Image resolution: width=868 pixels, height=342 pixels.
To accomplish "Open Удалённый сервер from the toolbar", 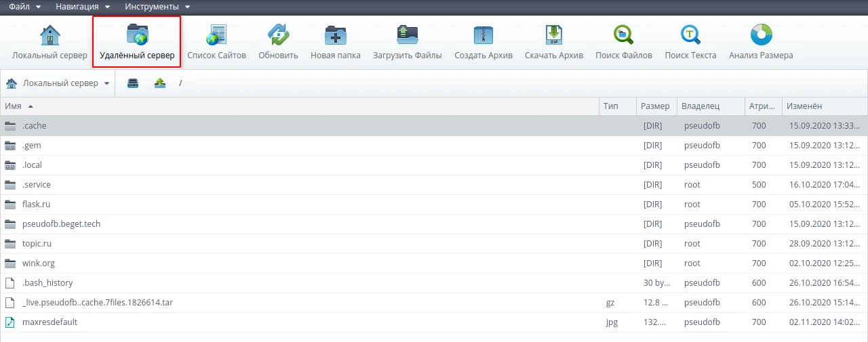I will coord(137,35).
